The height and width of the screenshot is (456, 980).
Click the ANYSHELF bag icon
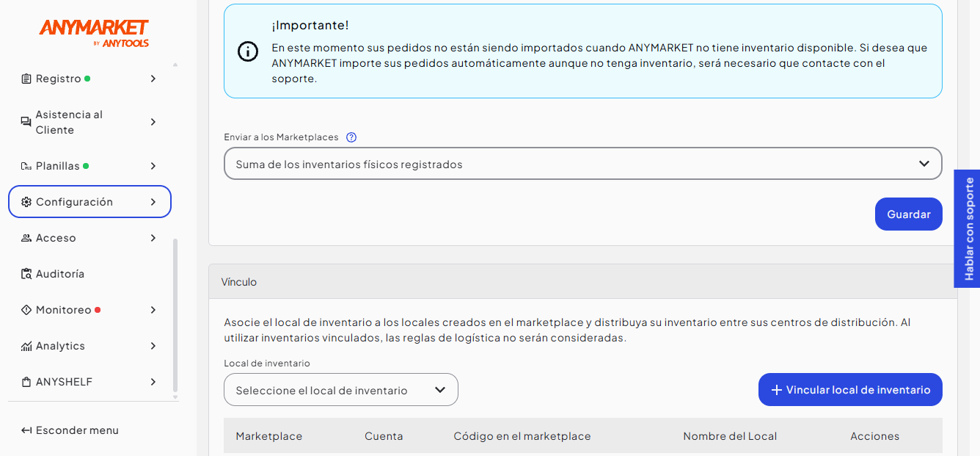point(26,382)
